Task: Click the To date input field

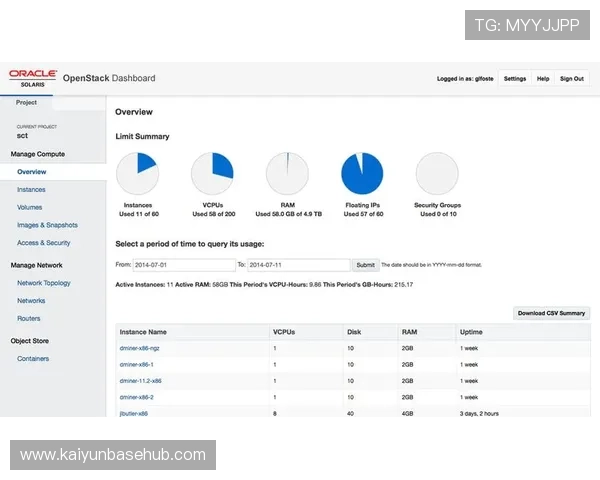Action: coord(298,265)
